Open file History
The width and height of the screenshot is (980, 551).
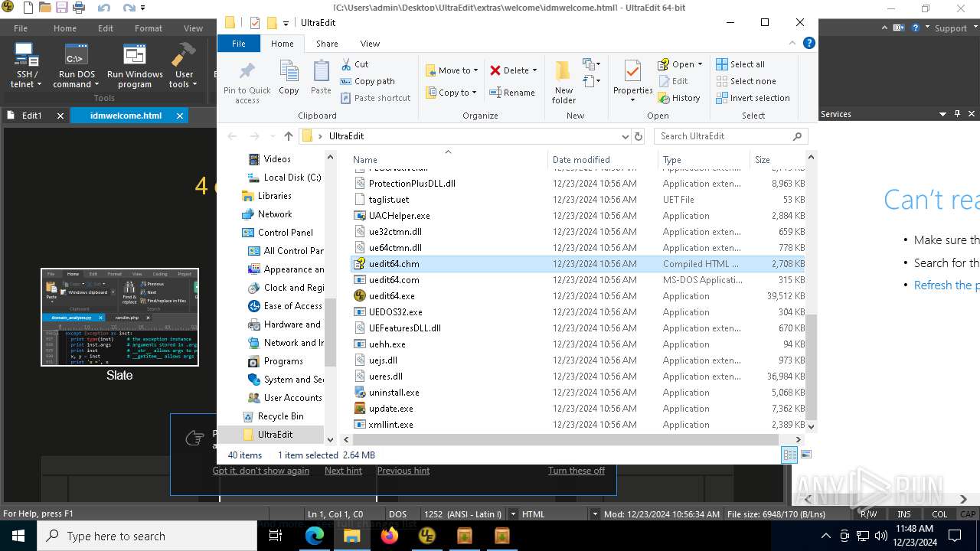[x=678, y=98]
